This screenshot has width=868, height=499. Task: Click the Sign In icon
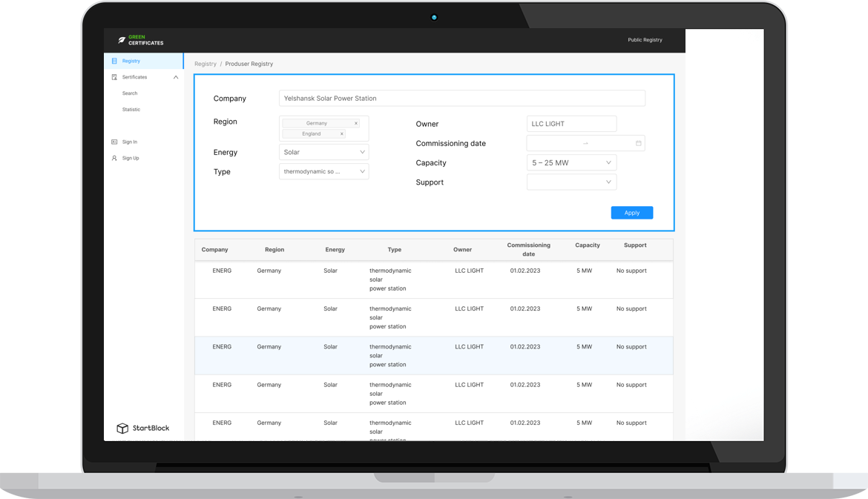pyautogui.click(x=114, y=142)
